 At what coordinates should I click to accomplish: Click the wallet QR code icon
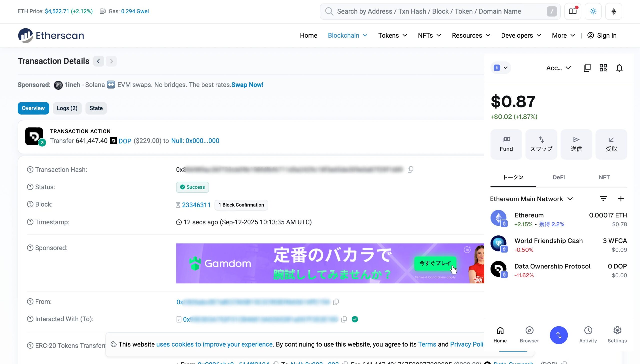[x=603, y=68]
